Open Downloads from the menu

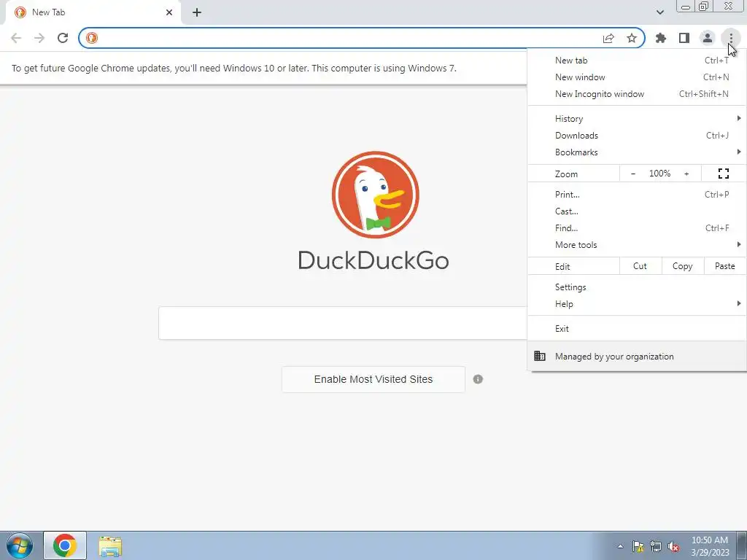click(637, 135)
